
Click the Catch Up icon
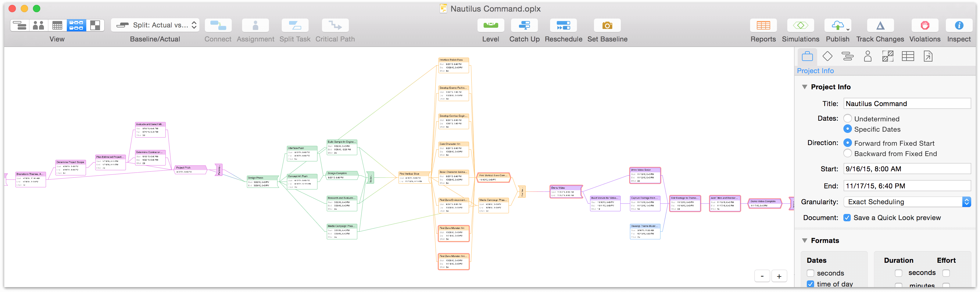click(x=524, y=26)
